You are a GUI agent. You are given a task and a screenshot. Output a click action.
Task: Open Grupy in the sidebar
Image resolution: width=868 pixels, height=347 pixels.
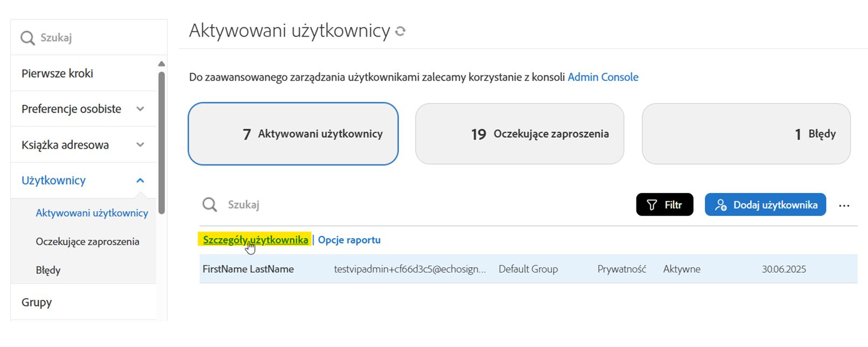(x=37, y=302)
